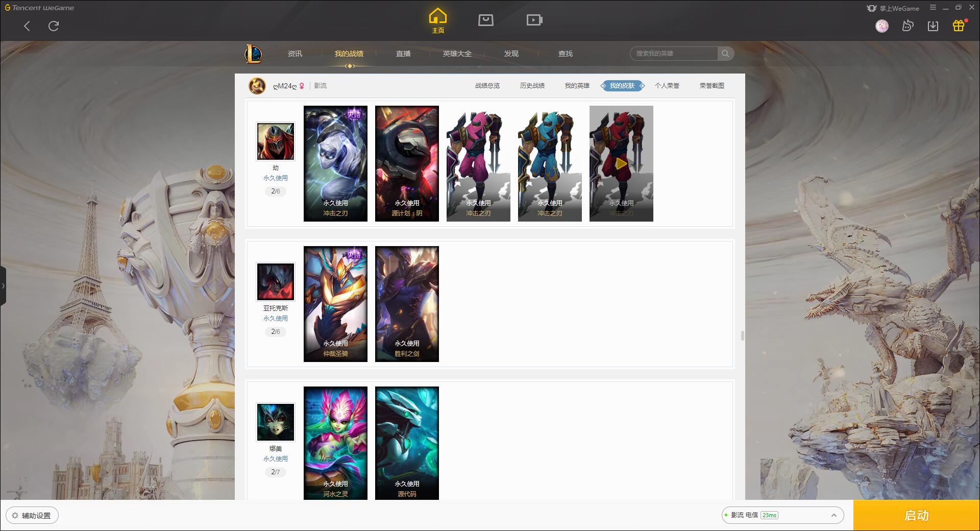
Task: Open the hamburger main menu icon
Action: pyautogui.click(x=933, y=8)
